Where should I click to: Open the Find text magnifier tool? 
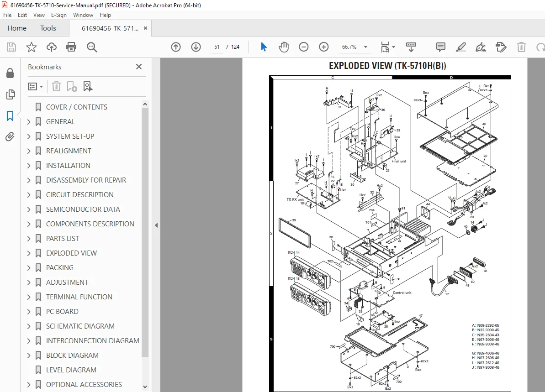tap(92, 47)
